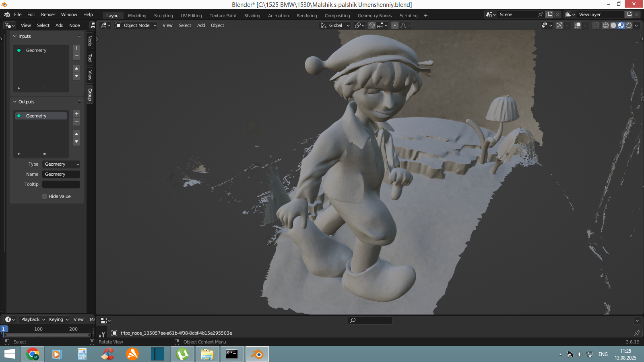The image size is (644, 362).
Task: Select solid viewport shading mode
Action: (x=613, y=25)
